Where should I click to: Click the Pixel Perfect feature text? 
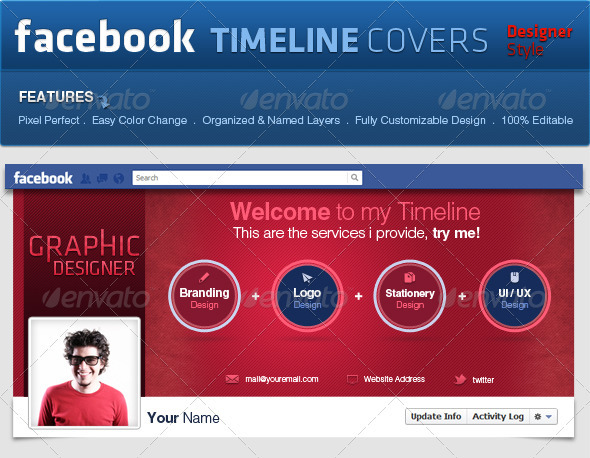pos(49,120)
